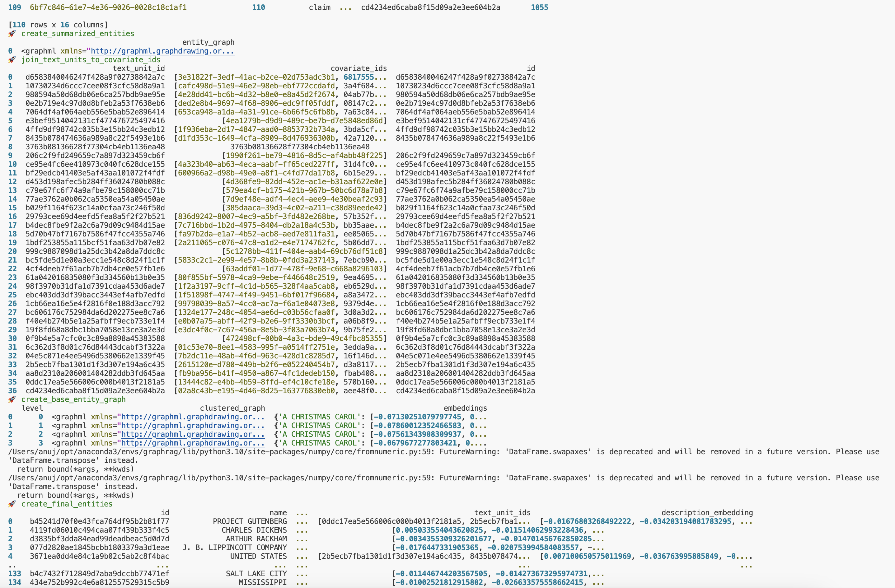Click the create_base_entity_graph workflow name
This screenshot has height=588, width=895.
pos(73,399)
